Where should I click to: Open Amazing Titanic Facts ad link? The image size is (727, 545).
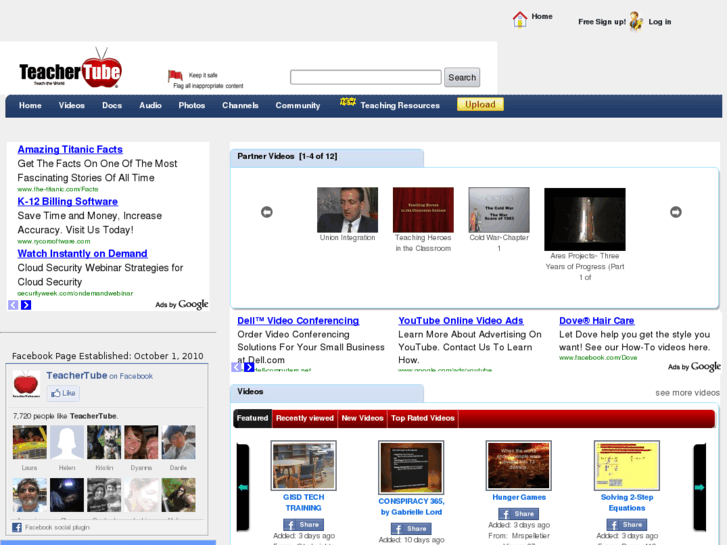(70, 149)
